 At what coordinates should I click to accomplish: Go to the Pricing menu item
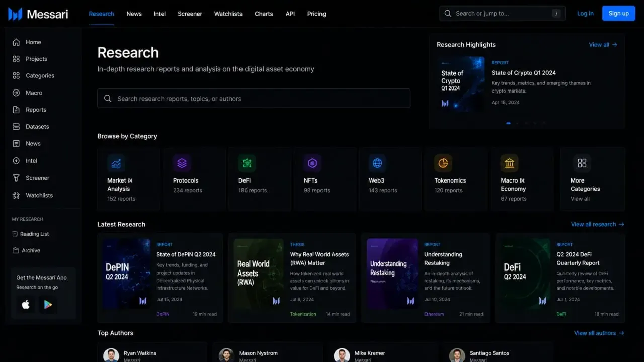click(316, 14)
